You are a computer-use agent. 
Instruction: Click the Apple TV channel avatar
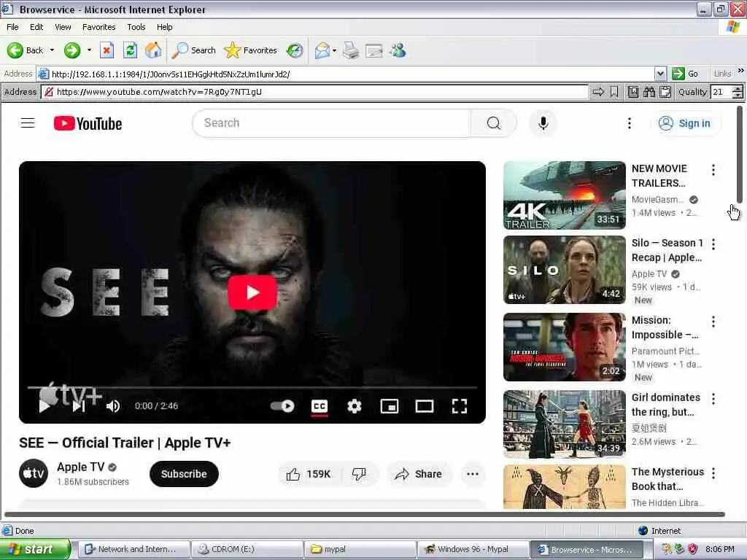point(34,473)
